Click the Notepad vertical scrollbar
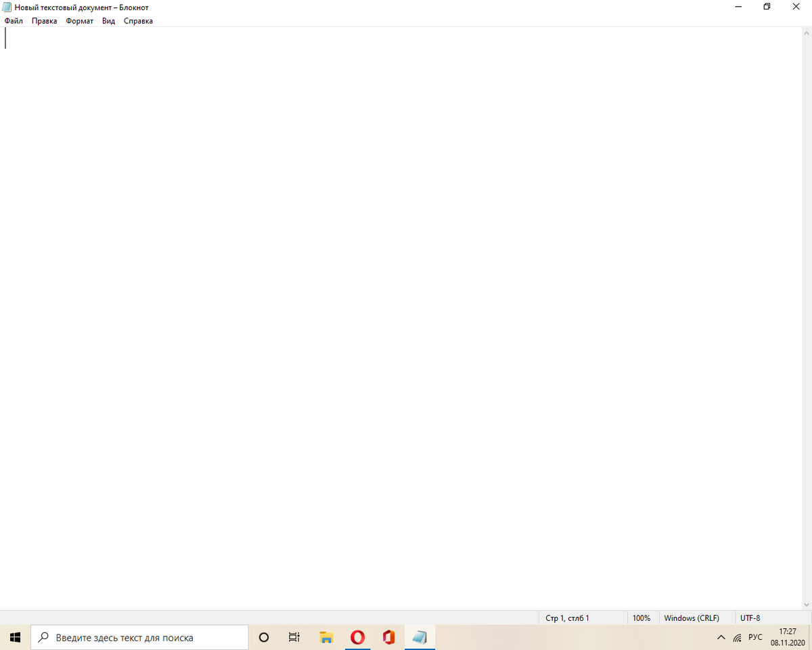 tap(806, 318)
